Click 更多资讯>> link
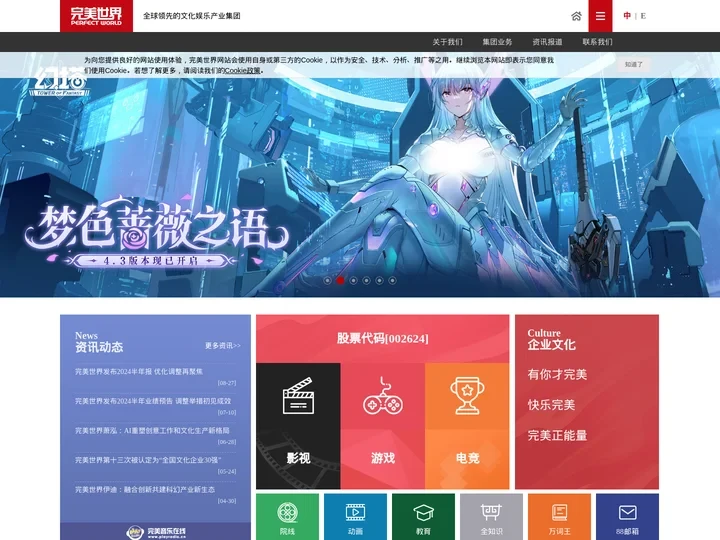Viewport: 720px width, 540px height. click(x=223, y=345)
